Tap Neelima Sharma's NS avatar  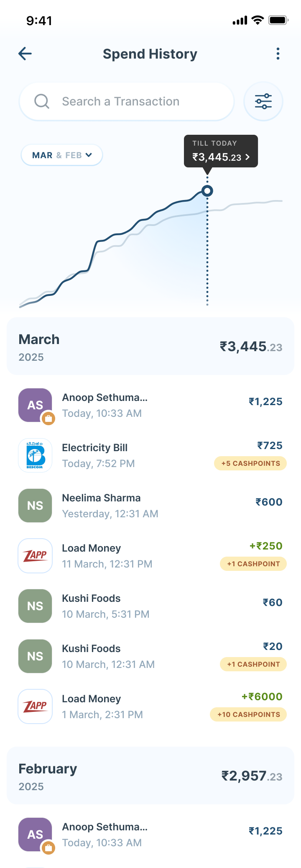(x=35, y=506)
